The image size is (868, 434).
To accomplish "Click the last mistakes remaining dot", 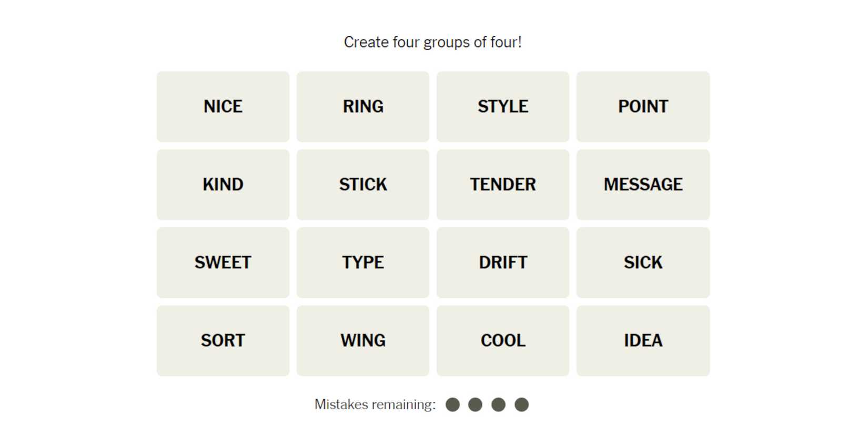I will pyautogui.click(x=521, y=405).
